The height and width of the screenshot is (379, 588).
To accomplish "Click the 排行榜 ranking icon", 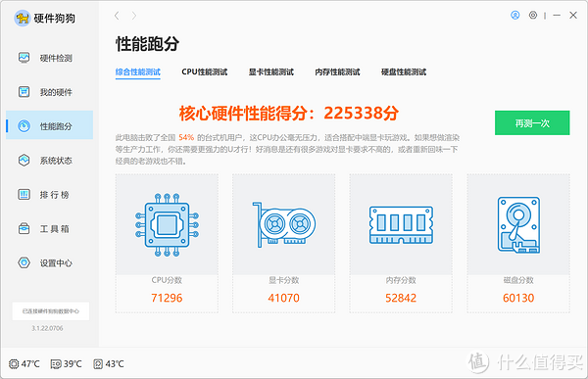I will coord(24,194).
